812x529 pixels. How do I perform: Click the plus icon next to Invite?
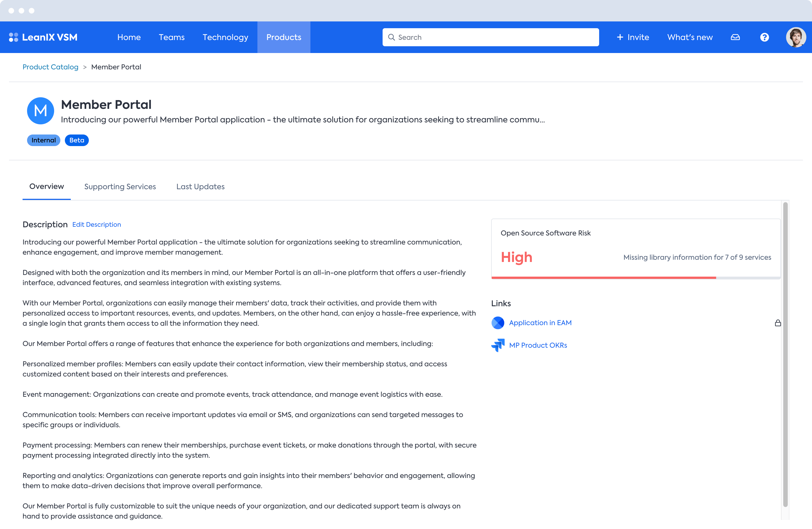tap(620, 37)
